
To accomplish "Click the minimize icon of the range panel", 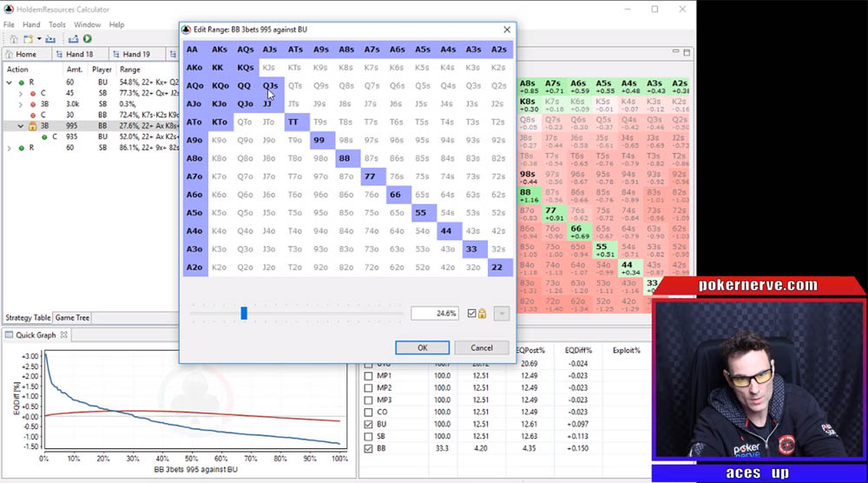I will tap(675, 51).
